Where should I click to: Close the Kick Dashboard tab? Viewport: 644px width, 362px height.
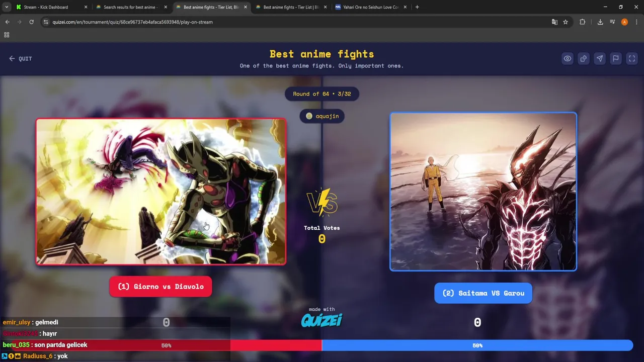[x=86, y=7]
